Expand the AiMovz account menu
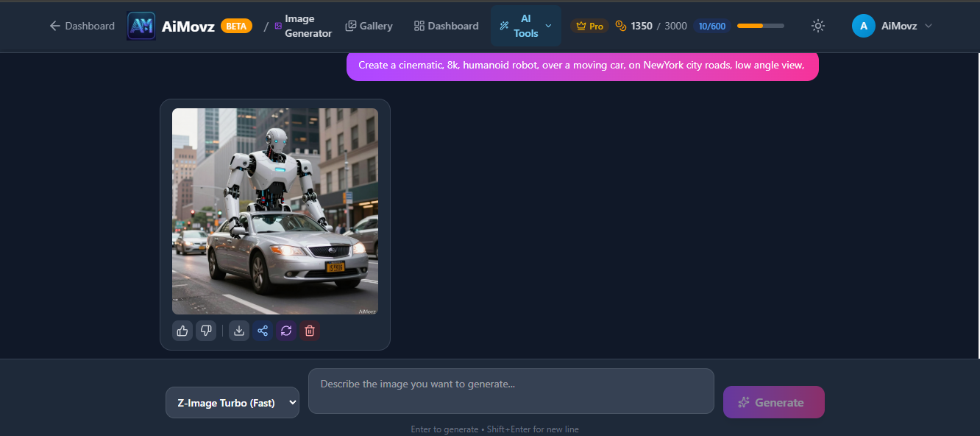 click(x=892, y=25)
